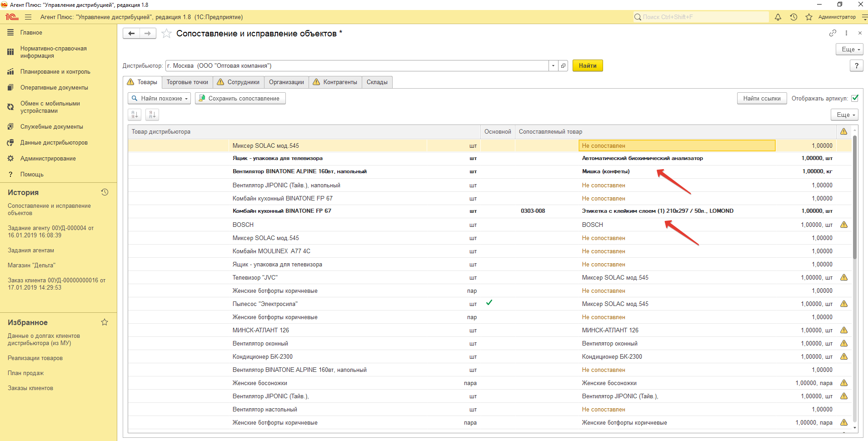Sort table ascending icon
This screenshot has width=868, height=441.
coord(135,115)
